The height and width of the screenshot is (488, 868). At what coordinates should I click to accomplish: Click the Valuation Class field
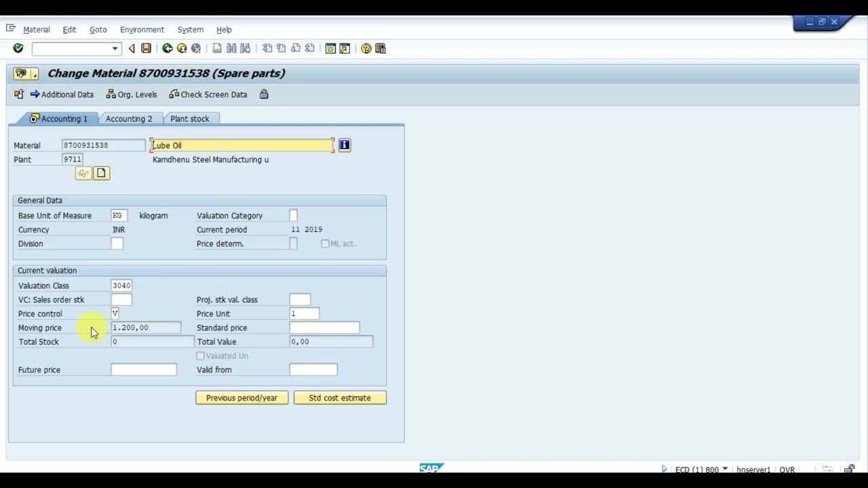pos(121,286)
